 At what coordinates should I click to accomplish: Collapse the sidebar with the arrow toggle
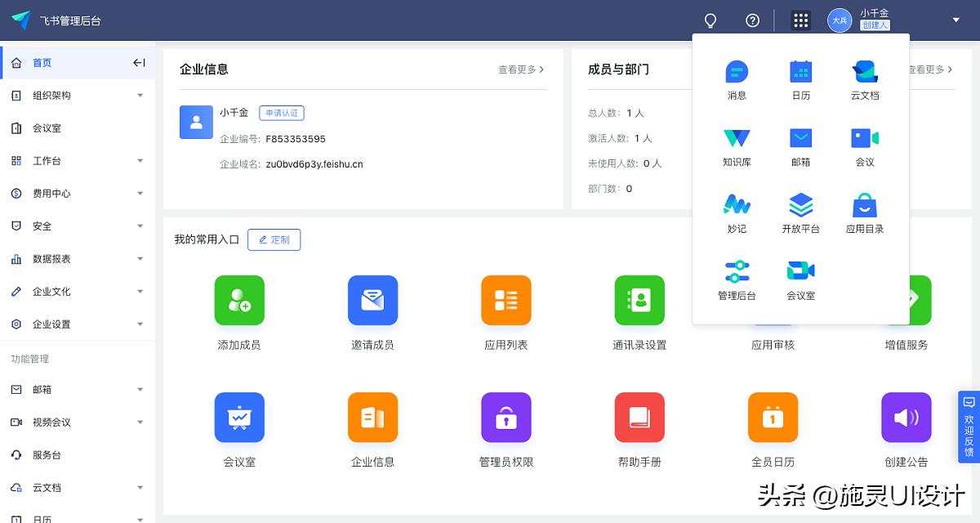(138, 62)
